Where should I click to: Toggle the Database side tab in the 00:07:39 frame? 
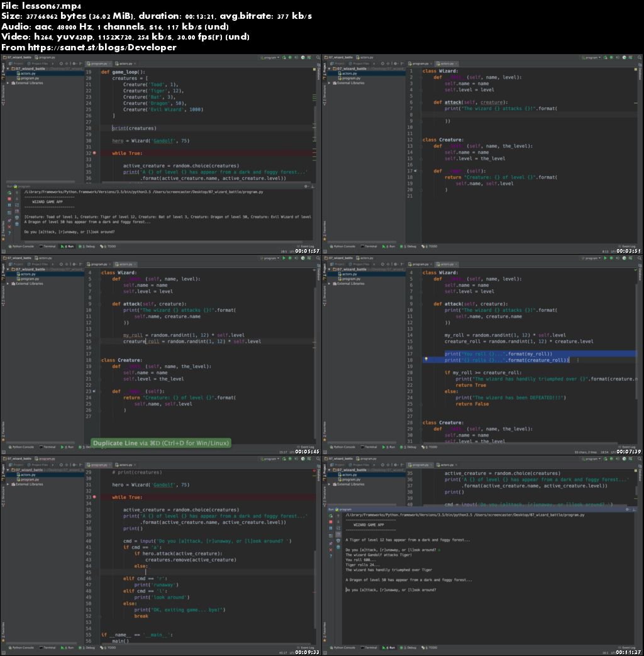pyautogui.click(x=640, y=273)
